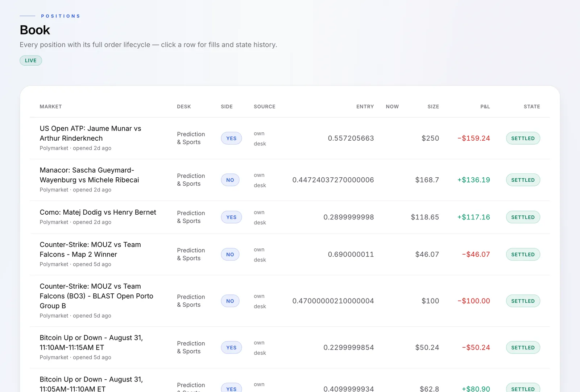Open the Jaume Munar vs Arthur Rinderknech market row
Viewport: 580px width, 392px height.
pyautogui.click(x=290, y=138)
